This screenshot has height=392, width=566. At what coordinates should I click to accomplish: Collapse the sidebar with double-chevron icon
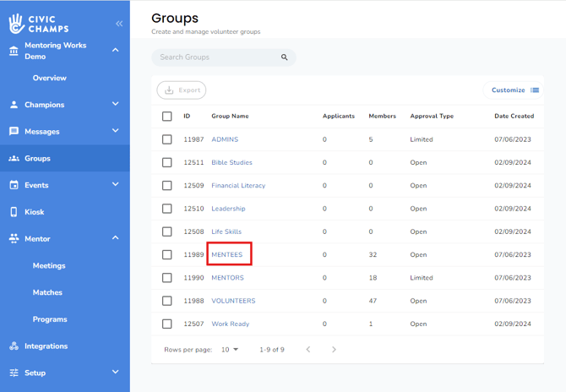point(119,24)
